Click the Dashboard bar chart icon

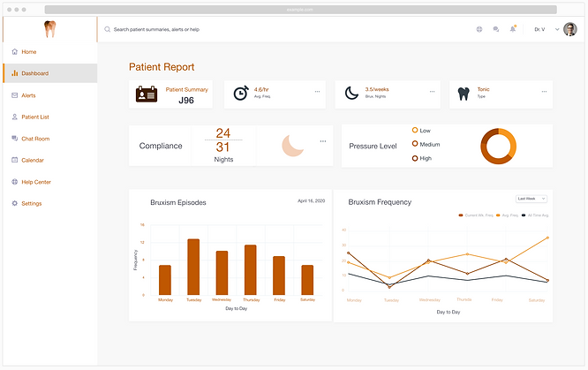(x=15, y=72)
